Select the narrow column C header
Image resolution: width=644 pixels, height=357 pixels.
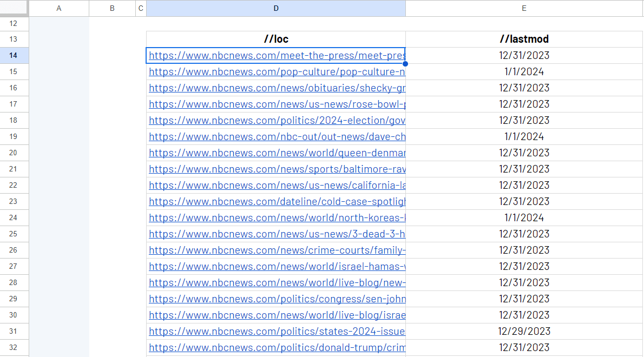click(x=141, y=8)
